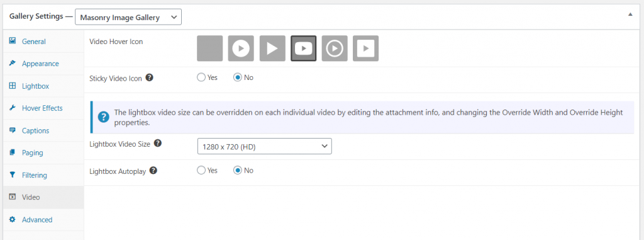The image size is (644, 240).
Task: Select the YouTube-style rounded play hover icon
Action: click(x=304, y=48)
